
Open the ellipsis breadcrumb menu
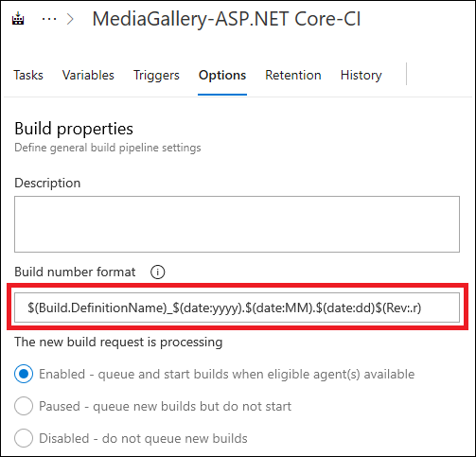coord(49,19)
